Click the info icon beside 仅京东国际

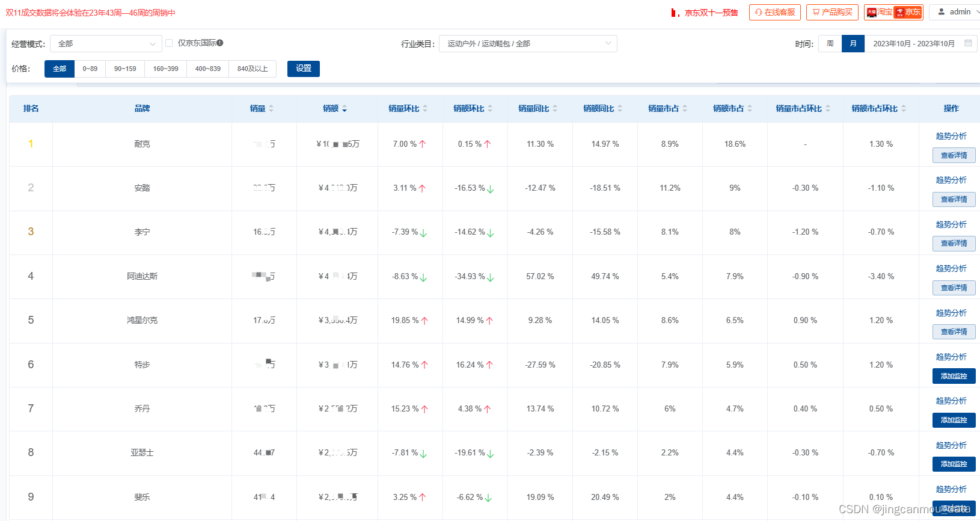[220, 43]
